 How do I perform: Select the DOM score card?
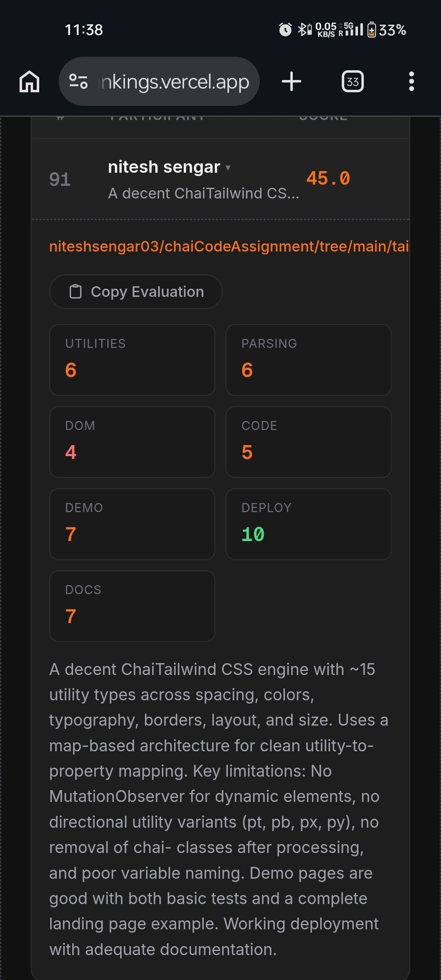point(132,442)
